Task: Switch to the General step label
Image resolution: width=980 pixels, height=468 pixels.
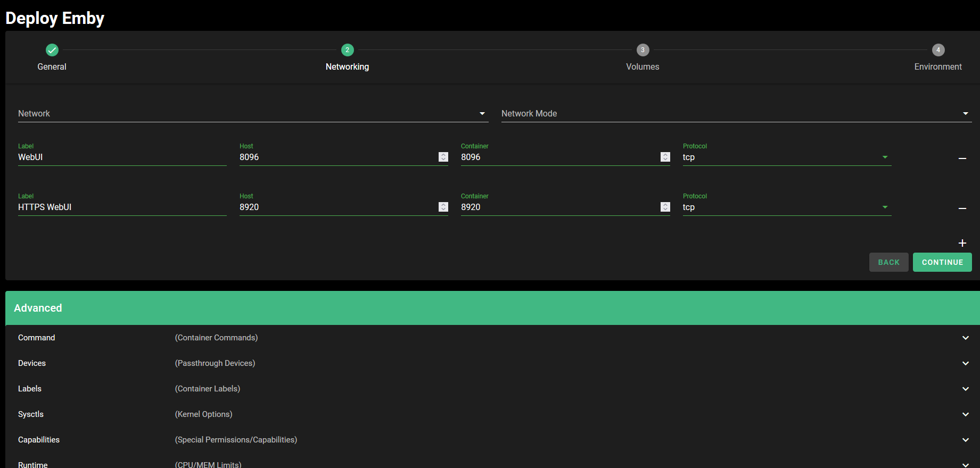Action: point(52,66)
